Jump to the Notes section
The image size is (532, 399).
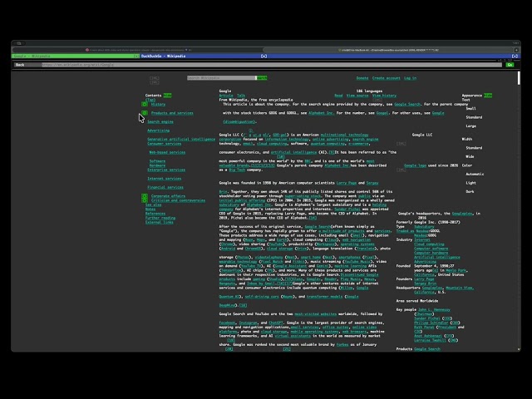(150, 209)
